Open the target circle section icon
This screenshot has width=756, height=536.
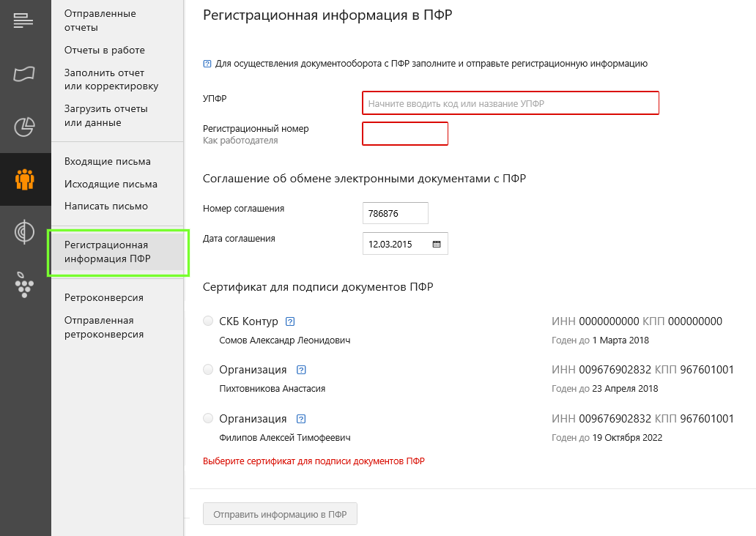click(x=25, y=232)
